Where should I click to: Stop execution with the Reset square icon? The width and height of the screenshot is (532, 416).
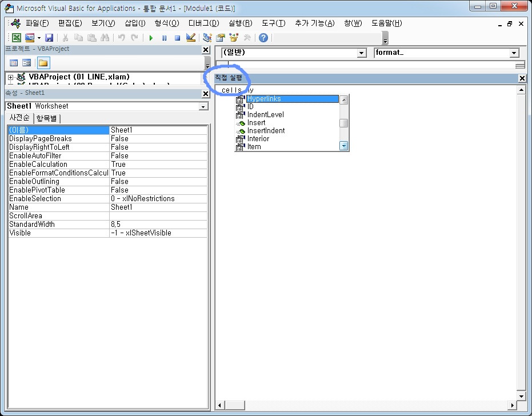pyautogui.click(x=177, y=38)
